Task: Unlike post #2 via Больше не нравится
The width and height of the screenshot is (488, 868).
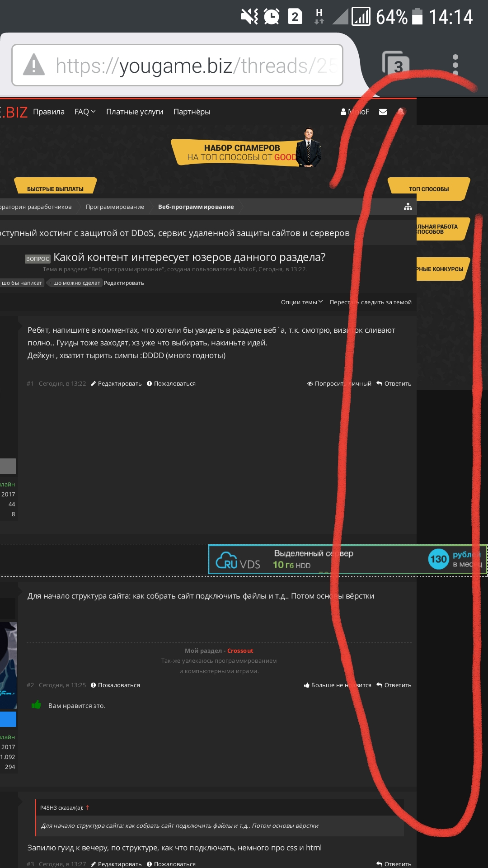Action: (338, 685)
